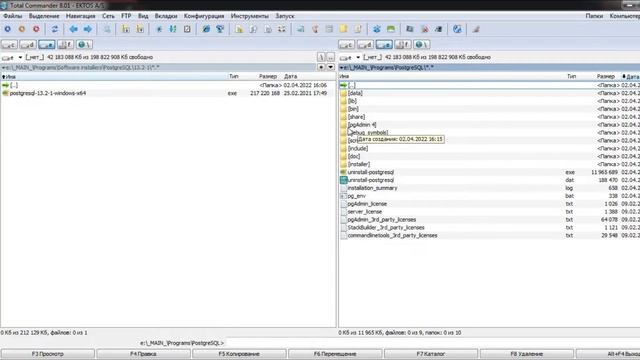640x360 pixels.
Task: Go back with the blue left arrow
Action: pyautogui.click(x=73, y=29)
